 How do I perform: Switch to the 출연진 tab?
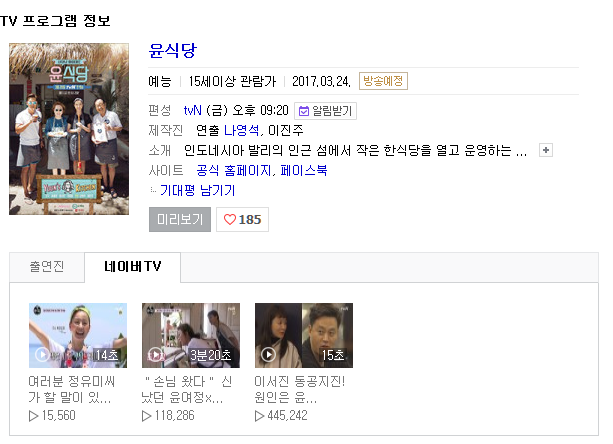coord(47,267)
